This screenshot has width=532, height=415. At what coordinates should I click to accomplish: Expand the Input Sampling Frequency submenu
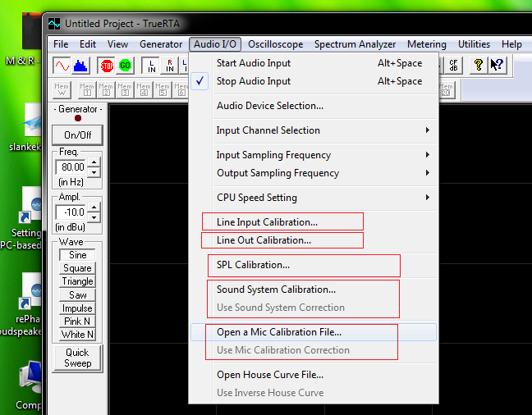click(314, 155)
